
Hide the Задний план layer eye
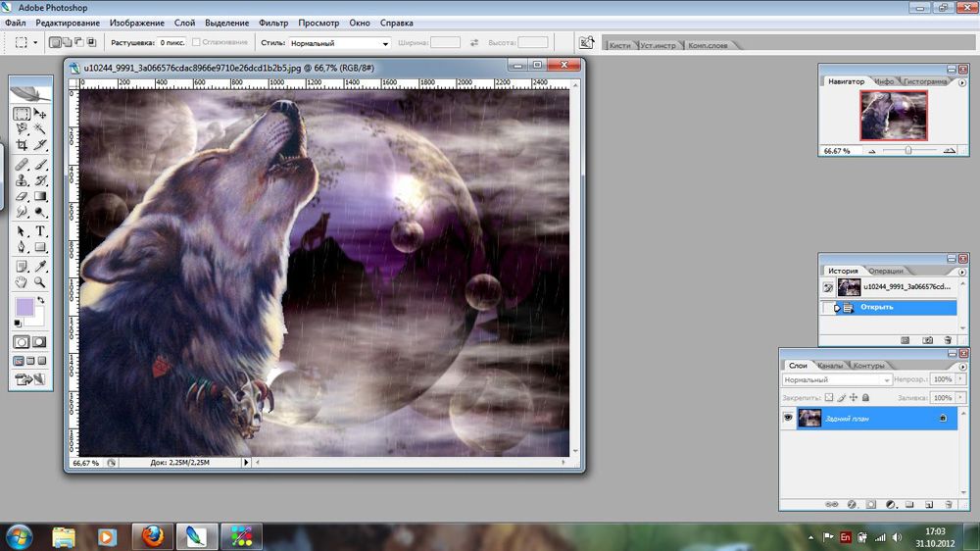tap(788, 418)
